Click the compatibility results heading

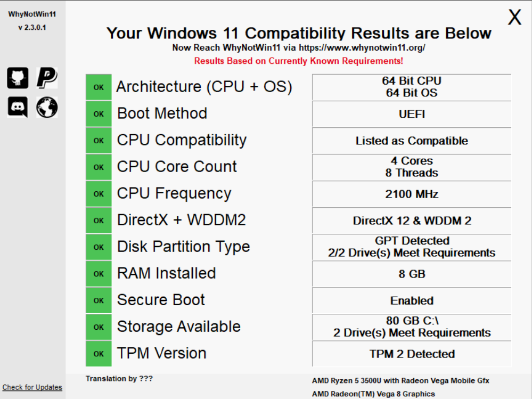click(x=299, y=33)
